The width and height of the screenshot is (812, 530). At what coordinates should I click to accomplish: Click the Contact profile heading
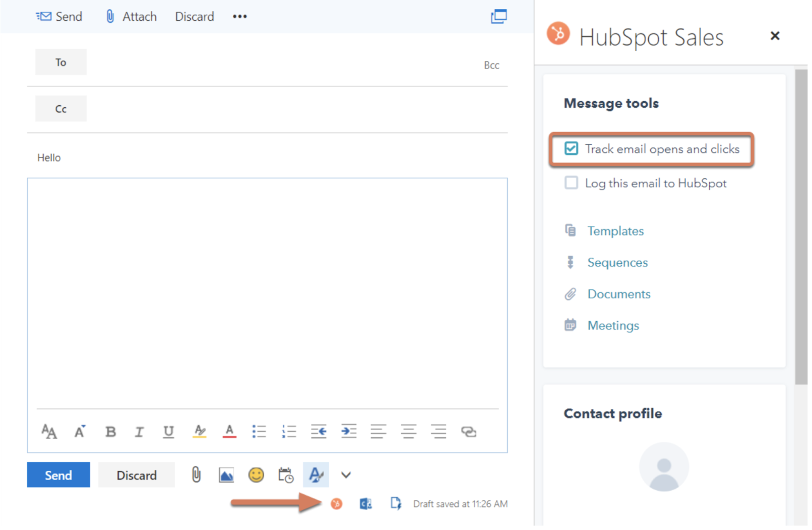pos(613,414)
